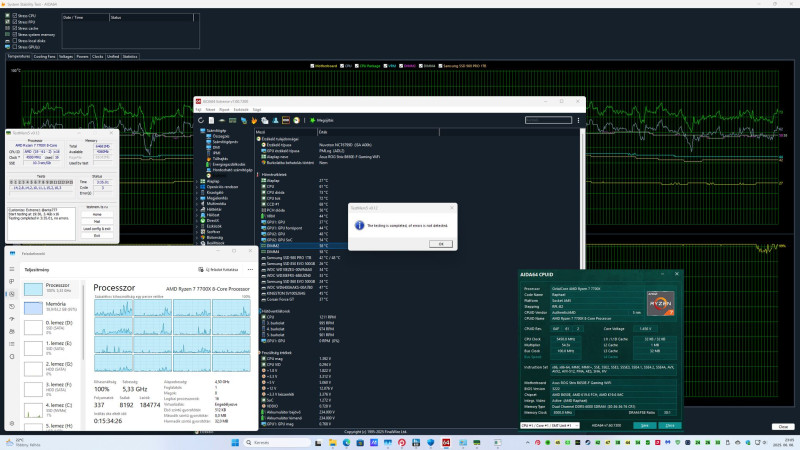Open Task Manager more options ellipsis

[x=250, y=269]
